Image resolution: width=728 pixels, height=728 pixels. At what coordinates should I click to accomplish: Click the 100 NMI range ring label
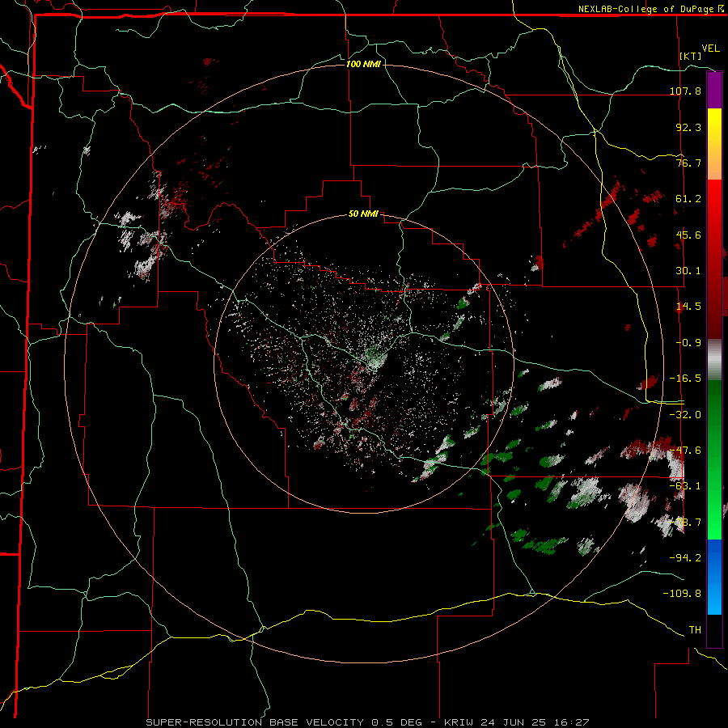(363, 64)
